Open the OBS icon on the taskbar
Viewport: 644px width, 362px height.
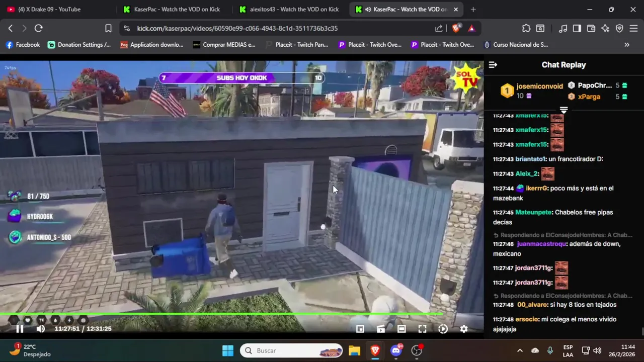click(x=417, y=350)
